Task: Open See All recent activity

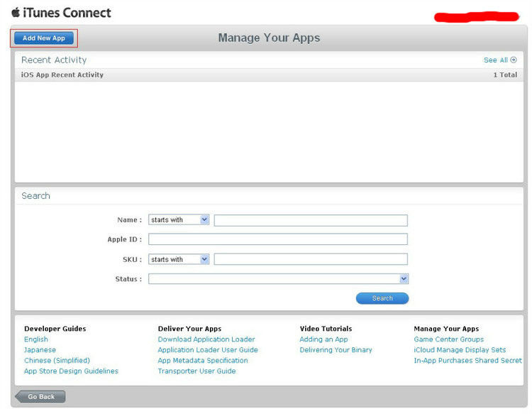Action: click(x=500, y=60)
